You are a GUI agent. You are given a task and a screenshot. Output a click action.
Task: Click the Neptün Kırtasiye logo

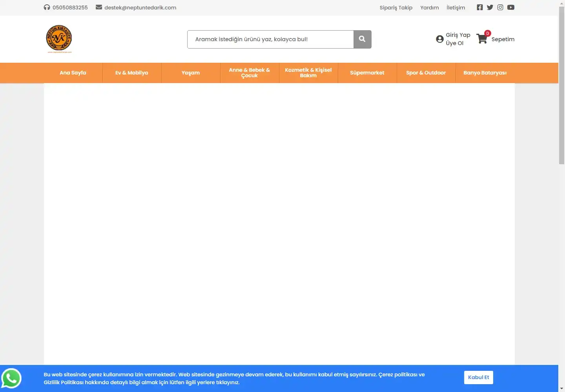pos(59,39)
